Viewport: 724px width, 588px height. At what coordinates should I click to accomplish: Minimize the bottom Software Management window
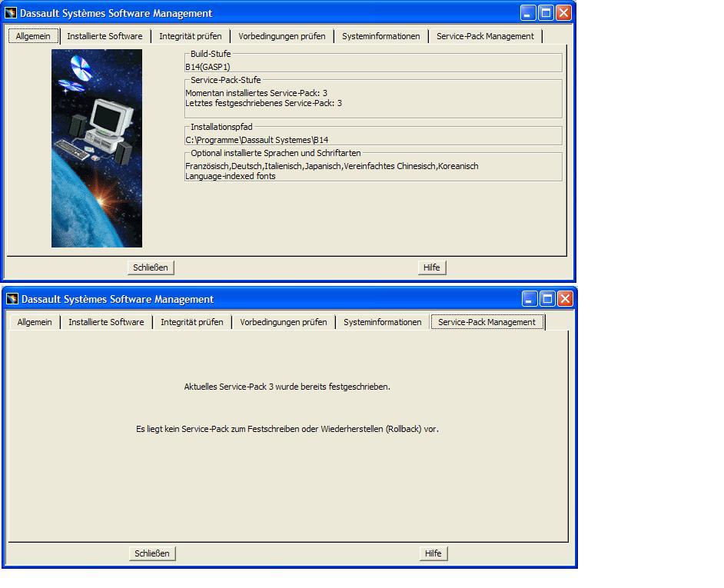[x=530, y=299]
